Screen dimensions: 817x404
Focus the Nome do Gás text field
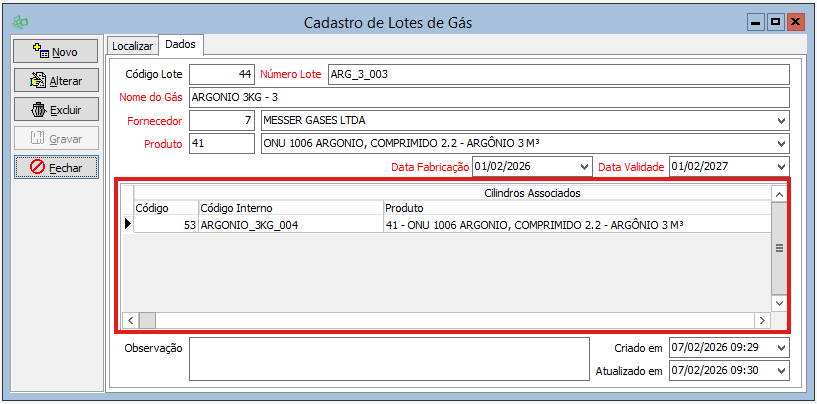tap(488, 98)
